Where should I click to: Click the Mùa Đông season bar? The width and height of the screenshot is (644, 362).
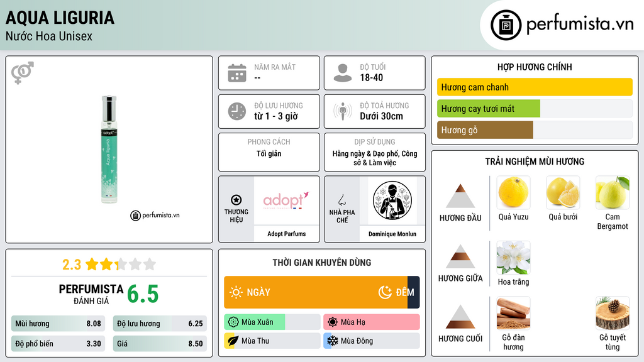372,341
